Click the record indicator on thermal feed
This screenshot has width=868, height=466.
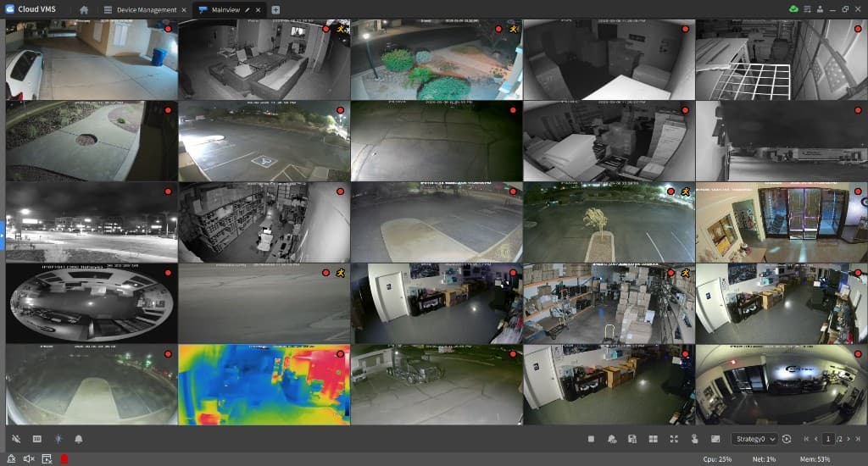click(341, 353)
